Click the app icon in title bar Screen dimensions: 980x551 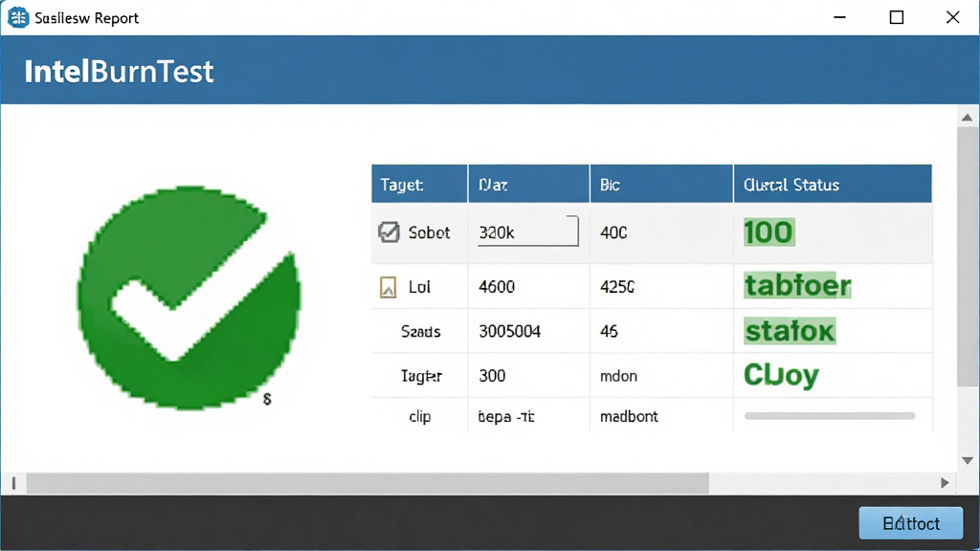[18, 17]
